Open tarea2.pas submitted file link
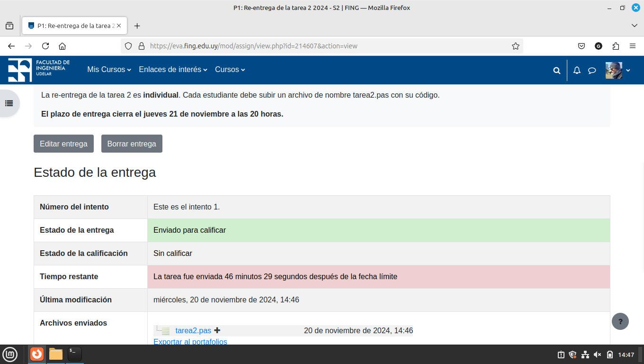The image size is (644, 364). point(193,331)
